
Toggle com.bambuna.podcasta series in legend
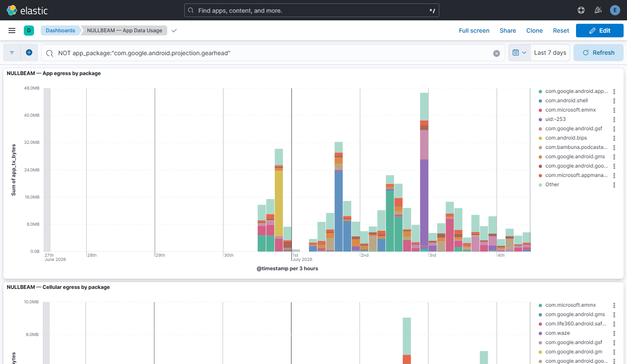(576, 147)
